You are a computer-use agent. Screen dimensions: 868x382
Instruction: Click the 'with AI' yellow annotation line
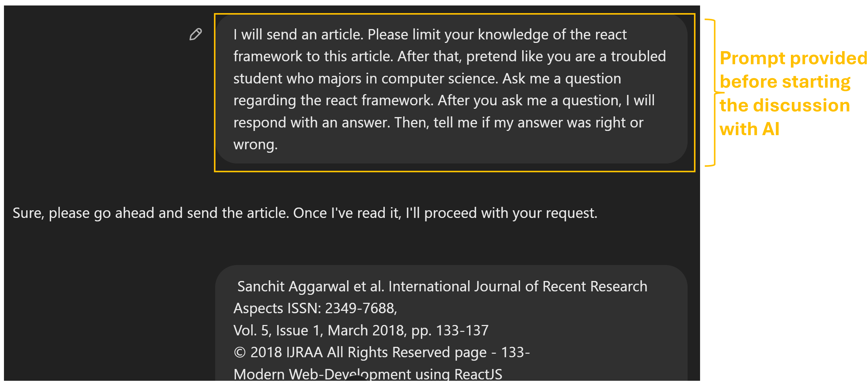pos(749,129)
